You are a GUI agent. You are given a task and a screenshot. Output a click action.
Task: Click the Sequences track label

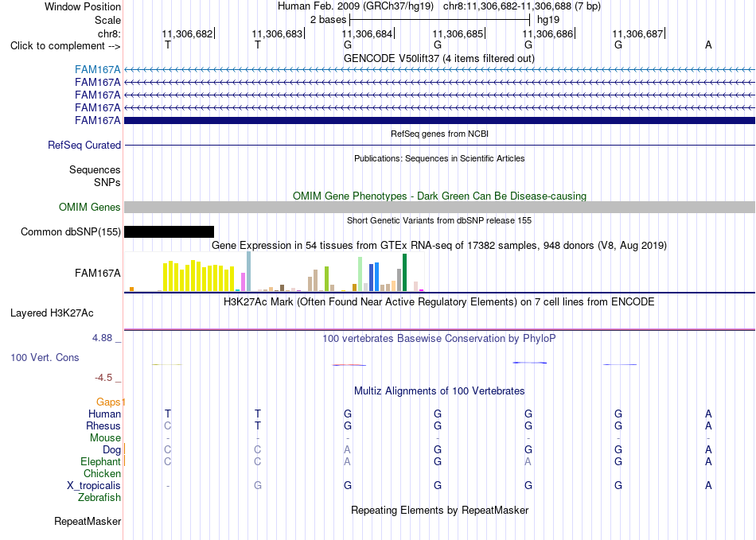pyautogui.click(x=95, y=169)
